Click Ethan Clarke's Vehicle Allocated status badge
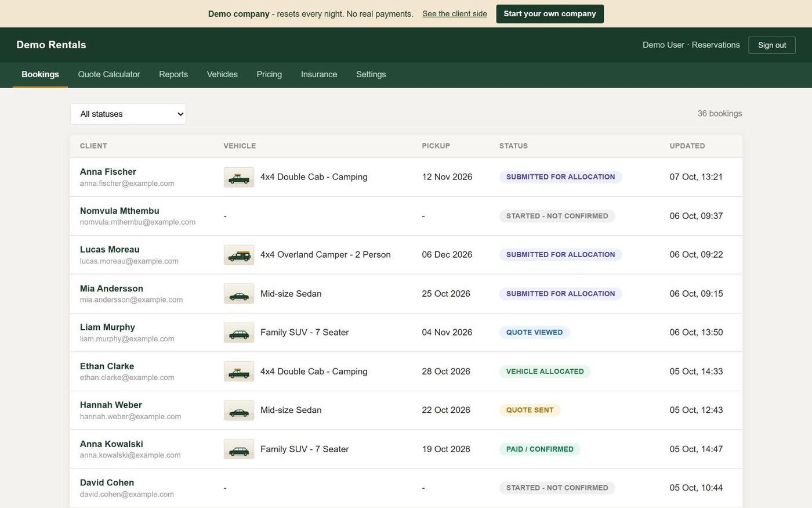Viewport: 812px width, 508px height. click(x=545, y=372)
